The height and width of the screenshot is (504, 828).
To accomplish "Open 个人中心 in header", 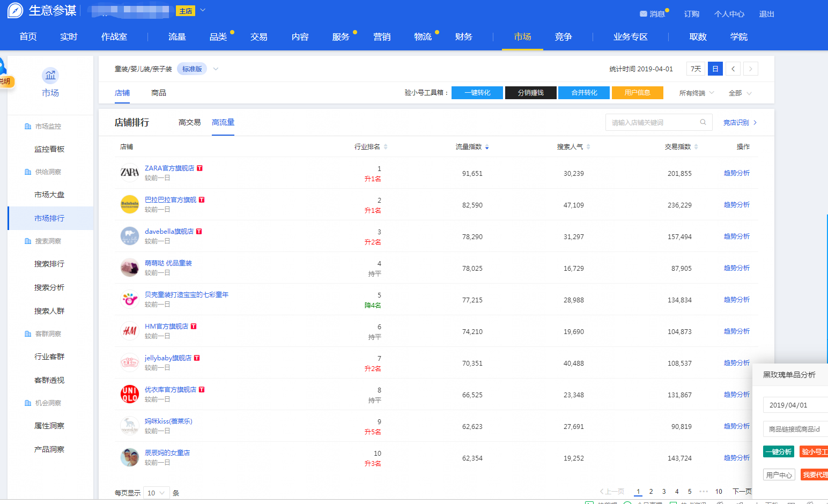I will 729,14.
